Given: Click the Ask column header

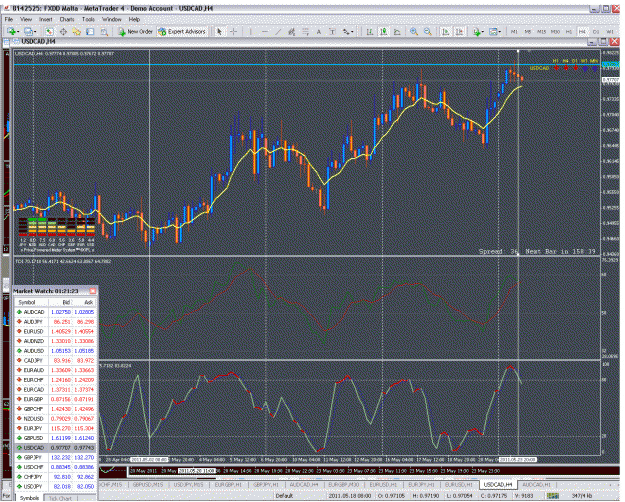Looking at the screenshot, I should tap(85, 302).
